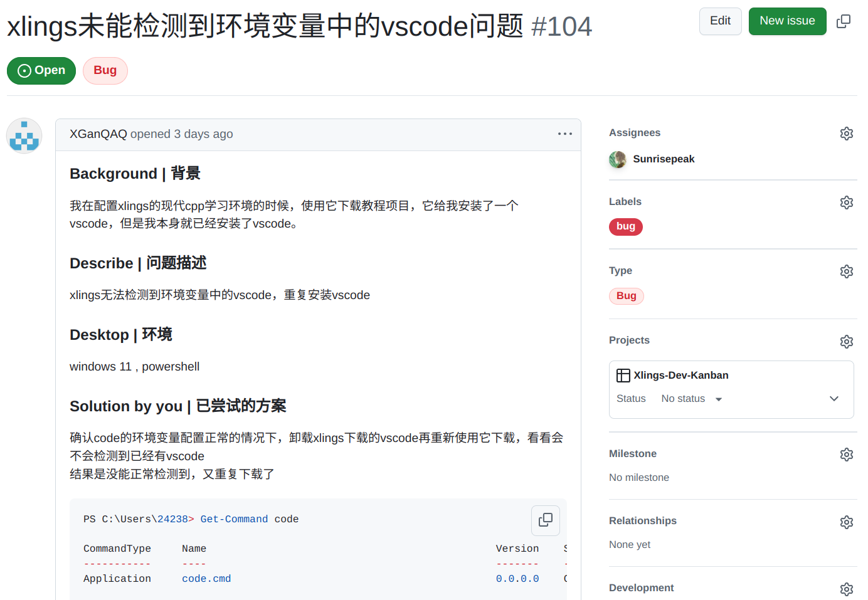Viewport: 868px width, 600px height.
Task: Click the green New issue button
Action: click(x=788, y=21)
